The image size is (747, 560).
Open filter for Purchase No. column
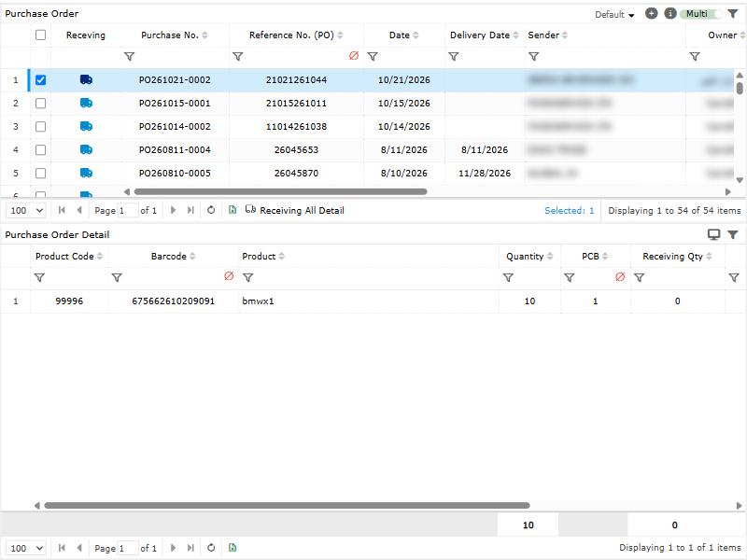pos(129,57)
